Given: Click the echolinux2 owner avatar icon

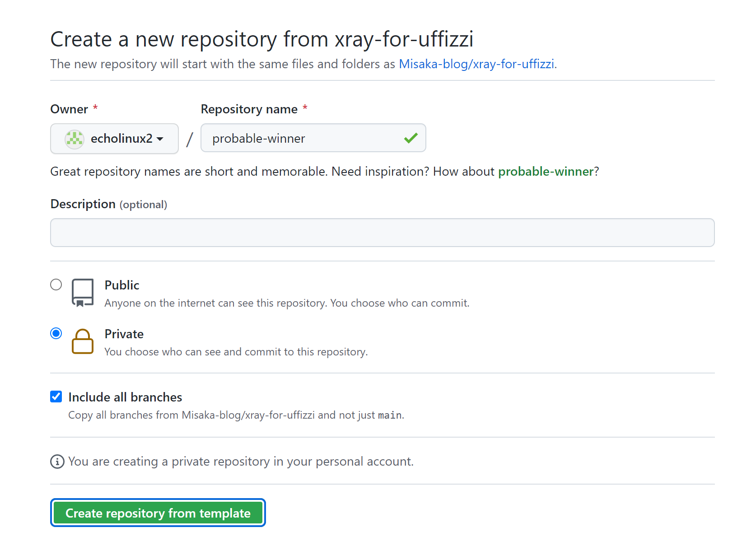Looking at the screenshot, I should tap(75, 139).
